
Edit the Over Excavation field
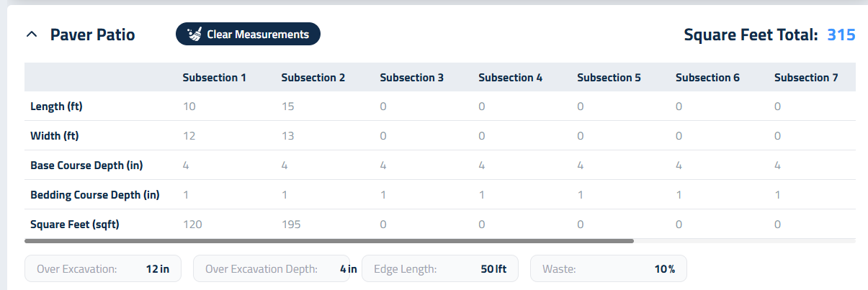[103, 269]
